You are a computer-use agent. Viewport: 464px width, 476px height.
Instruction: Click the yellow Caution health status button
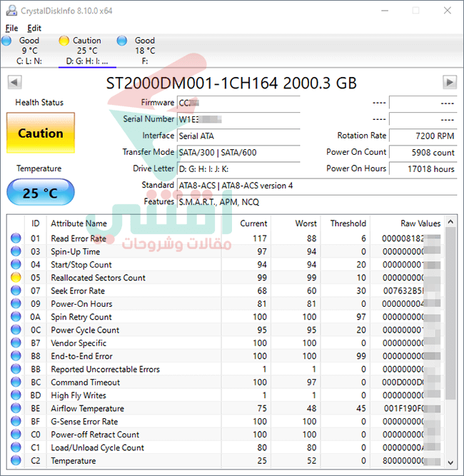[x=41, y=133]
